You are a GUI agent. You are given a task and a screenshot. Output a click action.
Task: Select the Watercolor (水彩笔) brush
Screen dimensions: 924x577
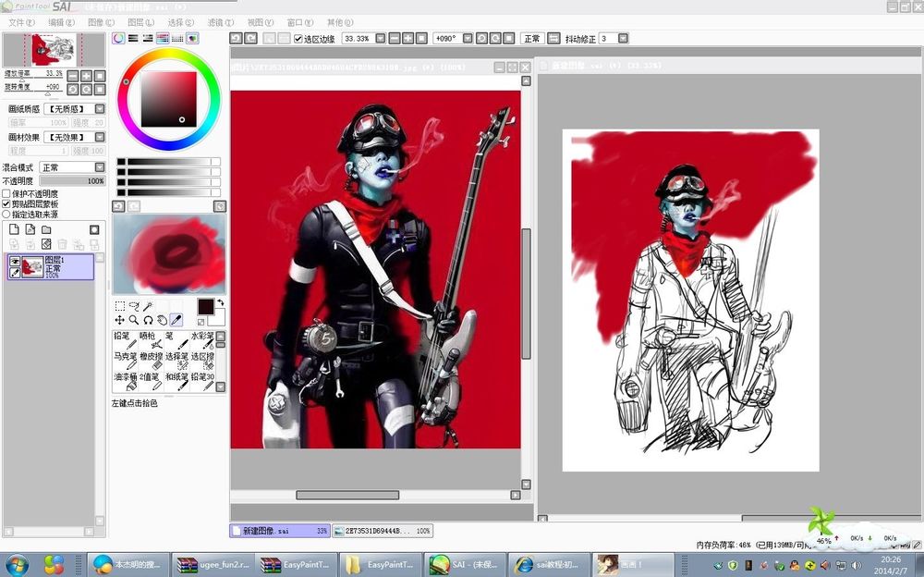[202, 340]
